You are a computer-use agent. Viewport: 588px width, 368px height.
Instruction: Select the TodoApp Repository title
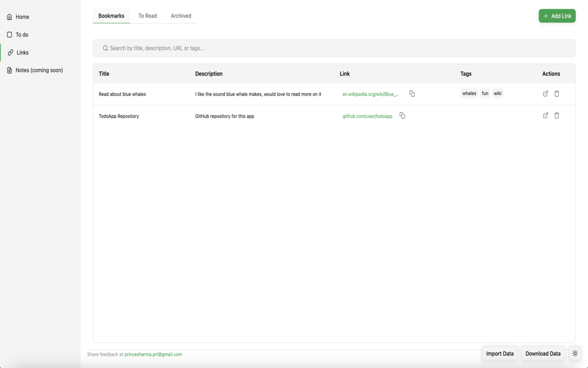(119, 116)
